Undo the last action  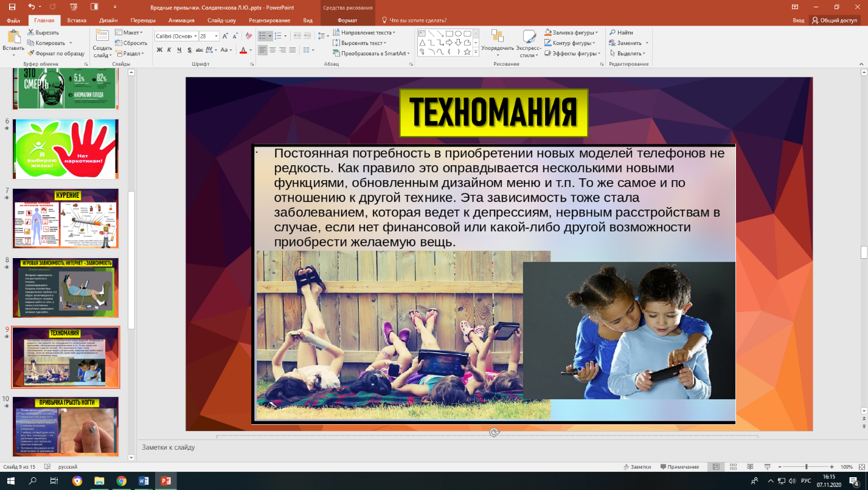point(32,7)
